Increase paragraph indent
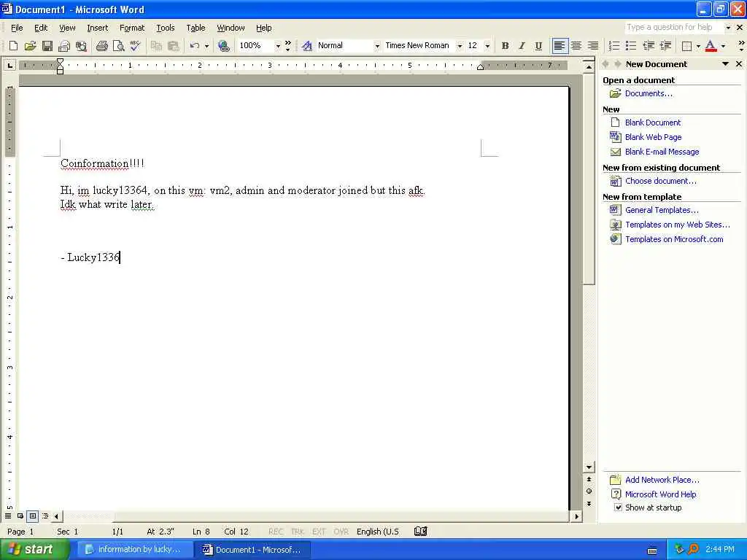747x560 pixels. click(665, 46)
